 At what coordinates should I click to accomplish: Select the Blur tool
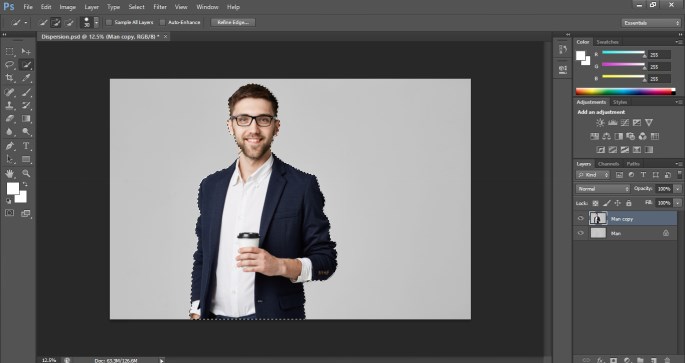(x=9, y=131)
